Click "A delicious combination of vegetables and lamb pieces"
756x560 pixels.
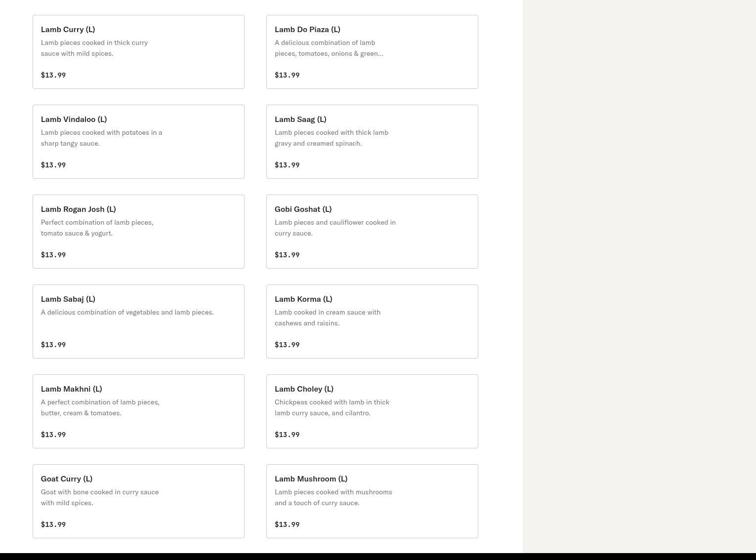point(127,312)
